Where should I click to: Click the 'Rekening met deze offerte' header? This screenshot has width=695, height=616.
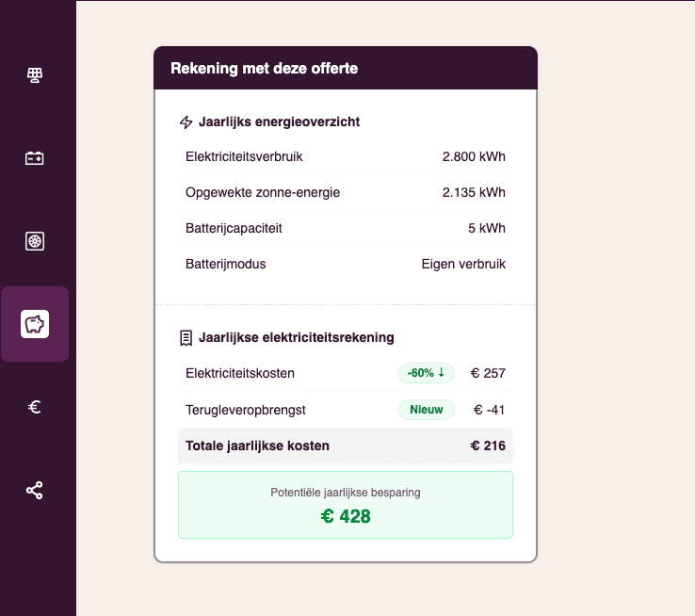(x=264, y=69)
